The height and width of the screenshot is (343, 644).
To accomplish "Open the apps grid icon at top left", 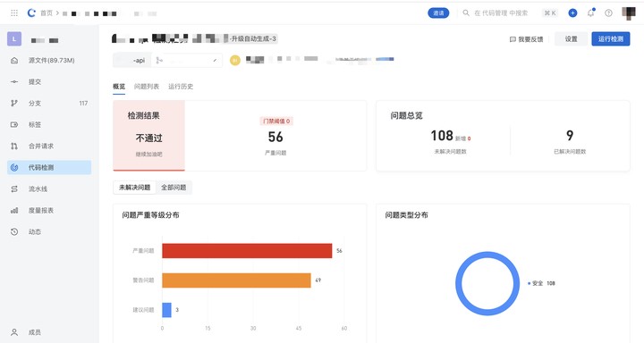I will coord(14,13).
